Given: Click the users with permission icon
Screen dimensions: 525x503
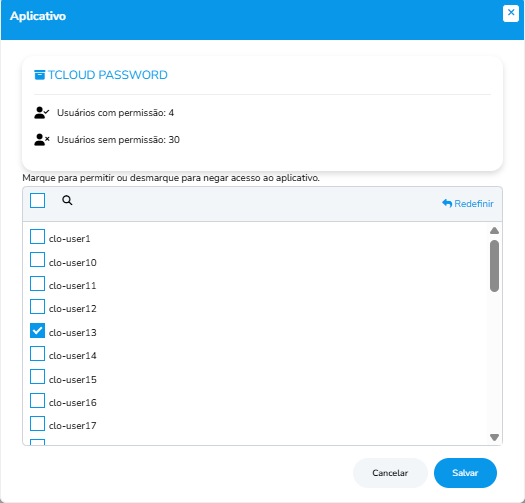Looking at the screenshot, I should point(42,113).
